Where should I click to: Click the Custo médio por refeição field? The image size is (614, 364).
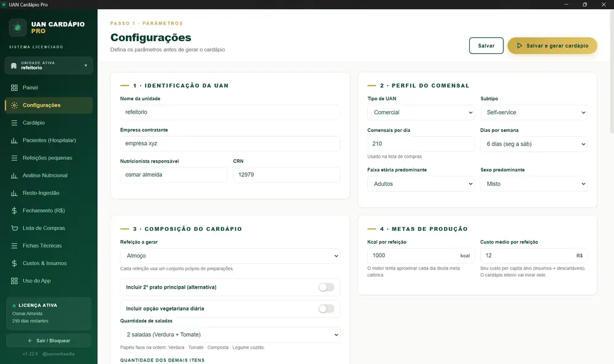[534, 255]
